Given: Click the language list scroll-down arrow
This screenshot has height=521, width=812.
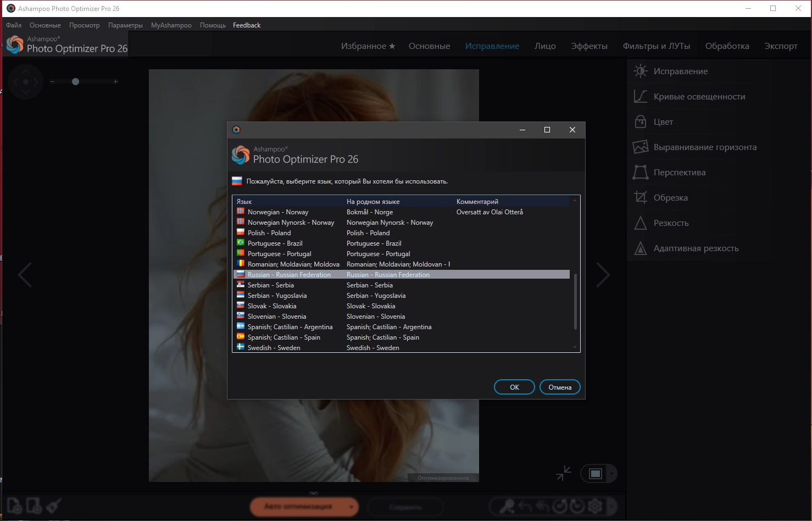Looking at the screenshot, I should (x=575, y=347).
